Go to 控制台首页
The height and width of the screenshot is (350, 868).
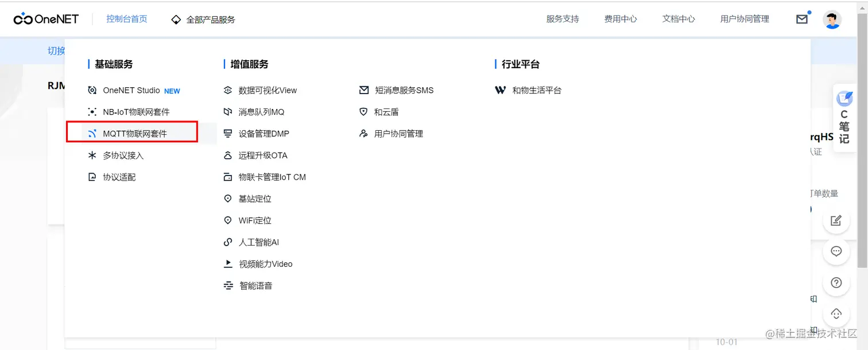(127, 19)
